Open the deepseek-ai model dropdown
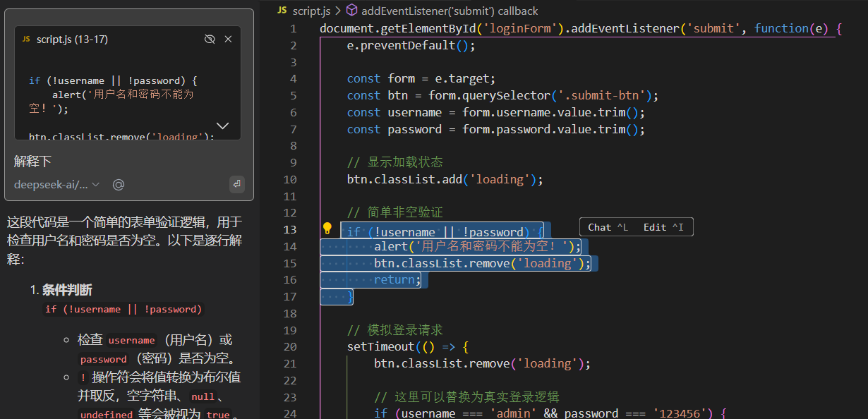Image resolution: width=868 pixels, height=419 pixels. click(x=57, y=184)
